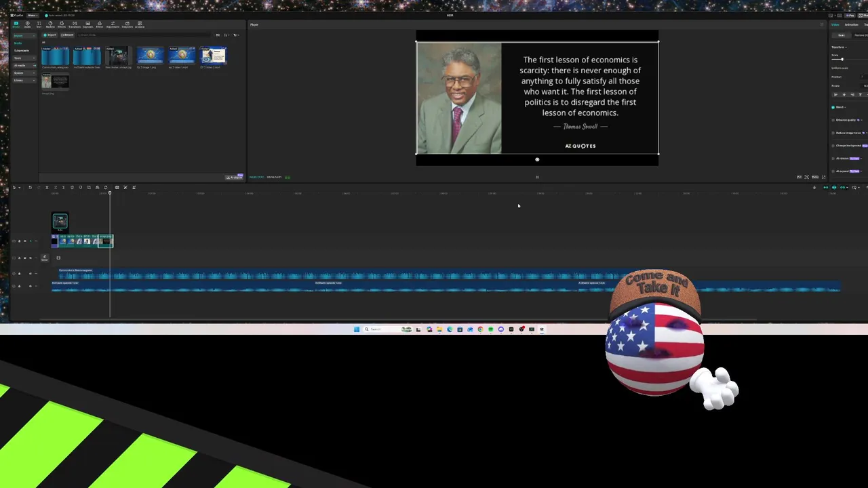
Task: Toggle lock on main video track
Action: coord(19,241)
